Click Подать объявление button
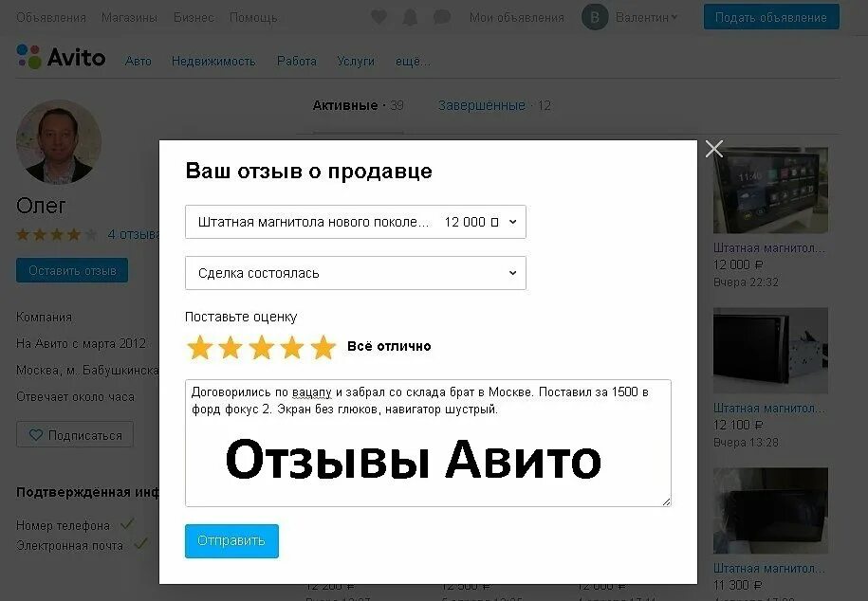This screenshot has width=868, height=601. tap(771, 17)
